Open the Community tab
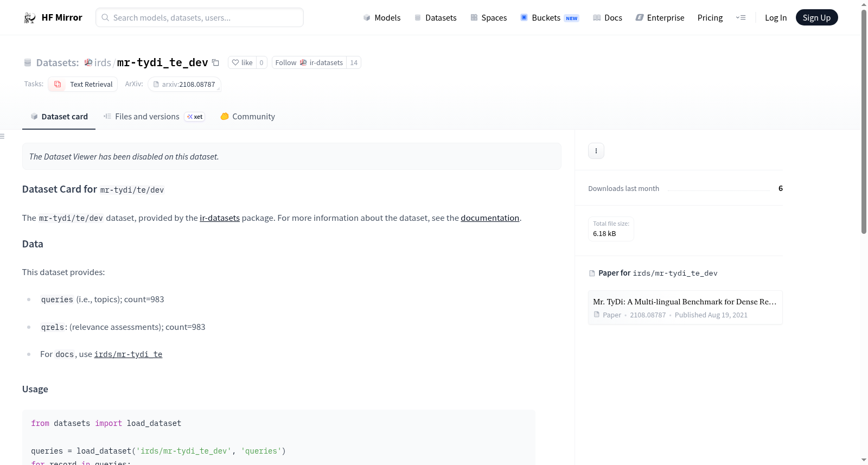The width and height of the screenshot is (868, 465). tap(248, 117)
